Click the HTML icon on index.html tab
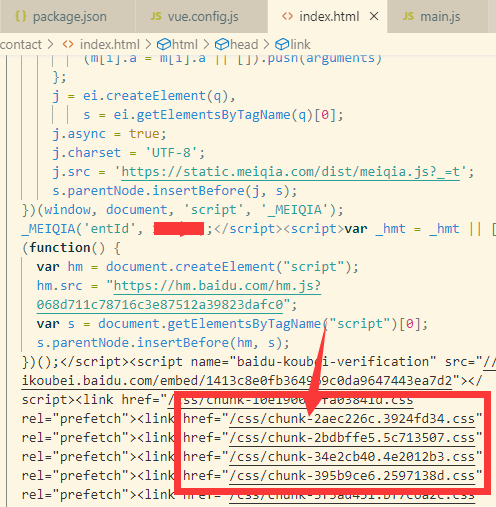Image resolution: width=496 pixels, height=507 pixels. click(x=287, y=16)
